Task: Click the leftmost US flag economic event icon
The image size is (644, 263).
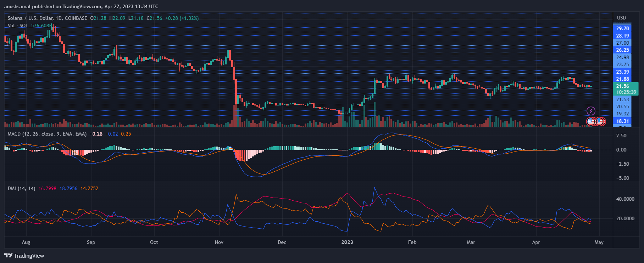Action: (591, 121)
